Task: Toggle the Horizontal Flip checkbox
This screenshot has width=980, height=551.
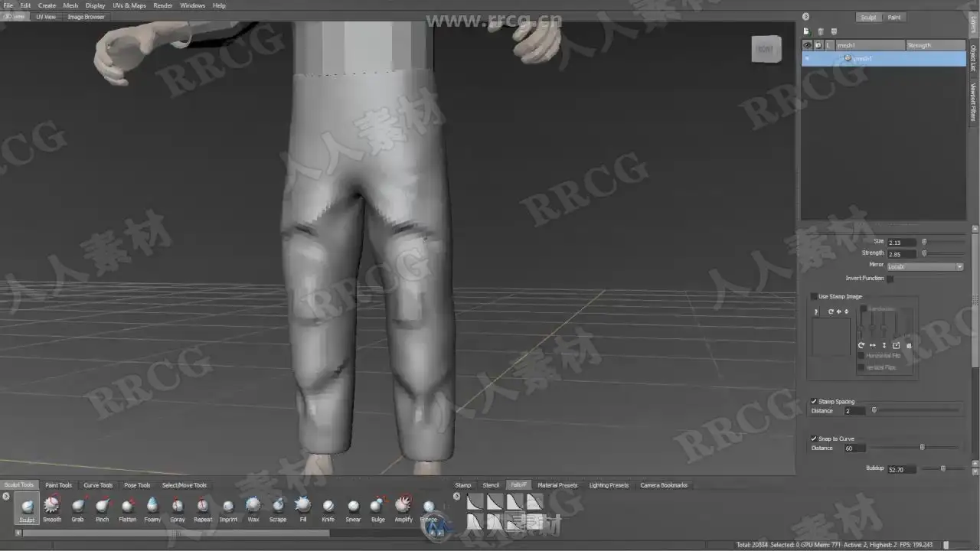Action: pyautogui.click(x=861, y=356)
